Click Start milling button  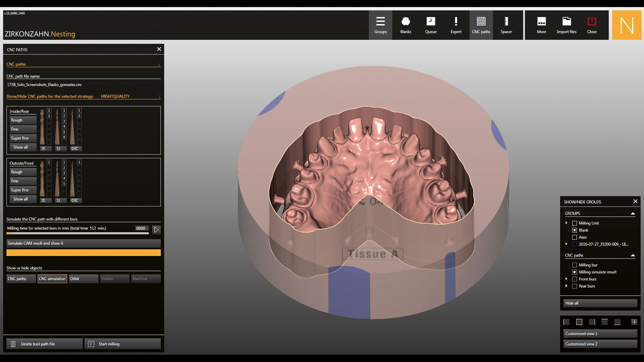[123, 344]
